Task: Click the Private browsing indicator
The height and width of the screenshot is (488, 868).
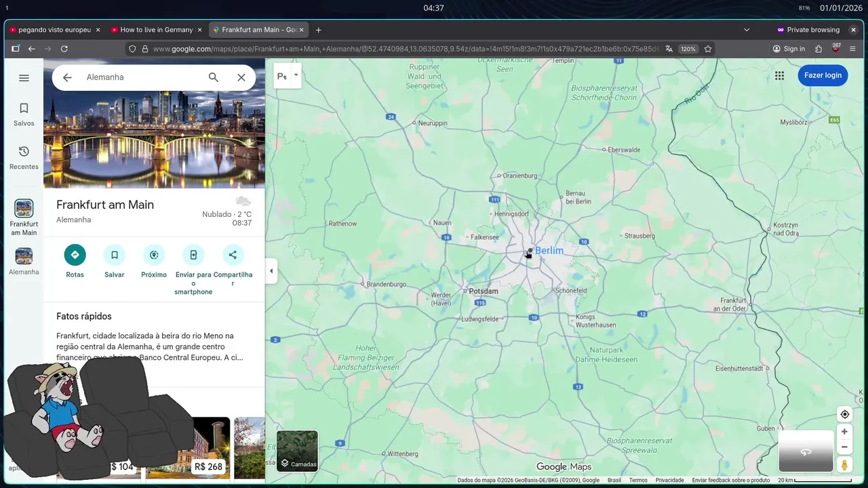Action: (808, 30)
